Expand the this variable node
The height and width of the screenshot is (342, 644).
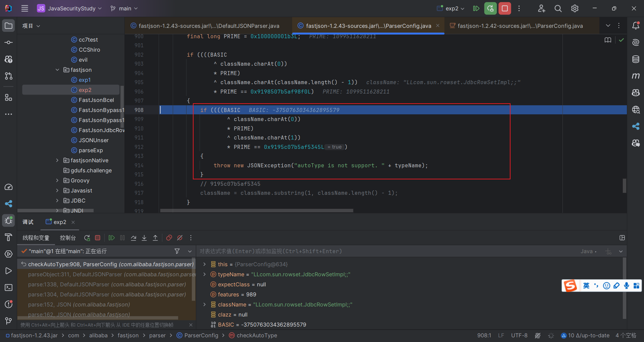[204, 264]
